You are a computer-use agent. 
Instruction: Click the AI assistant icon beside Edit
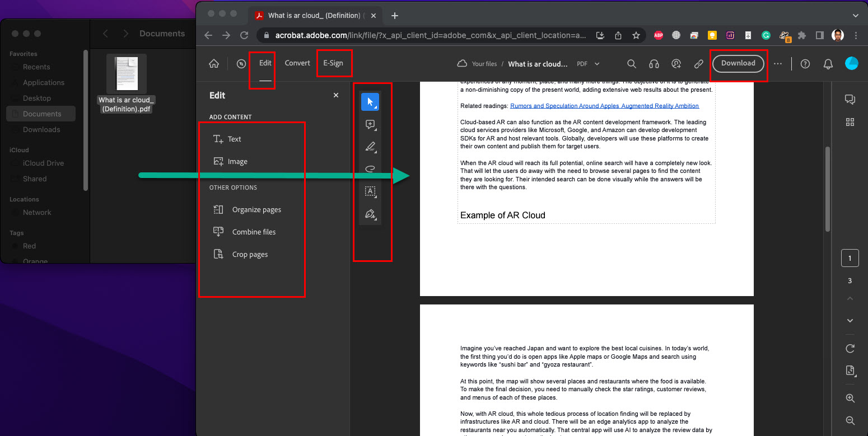click(x=241, y=64)
